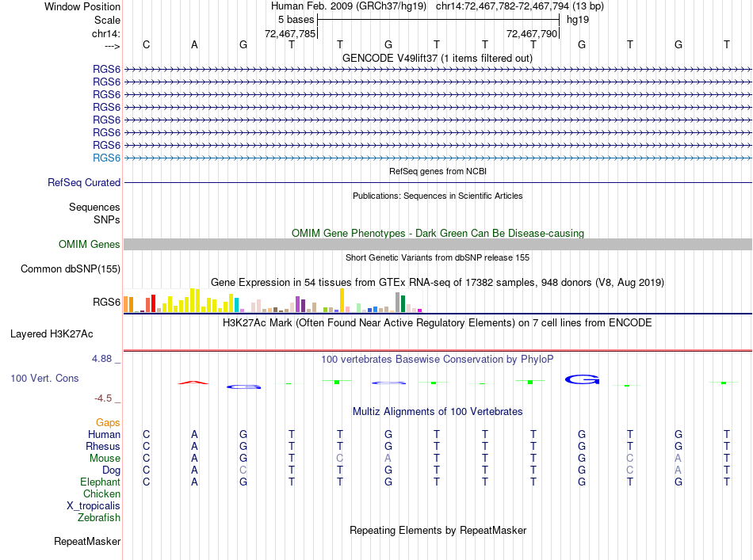The height and width of the screenshot is (560, 753).
Task: Click the Human alignment row label
Action: [104, 434]
